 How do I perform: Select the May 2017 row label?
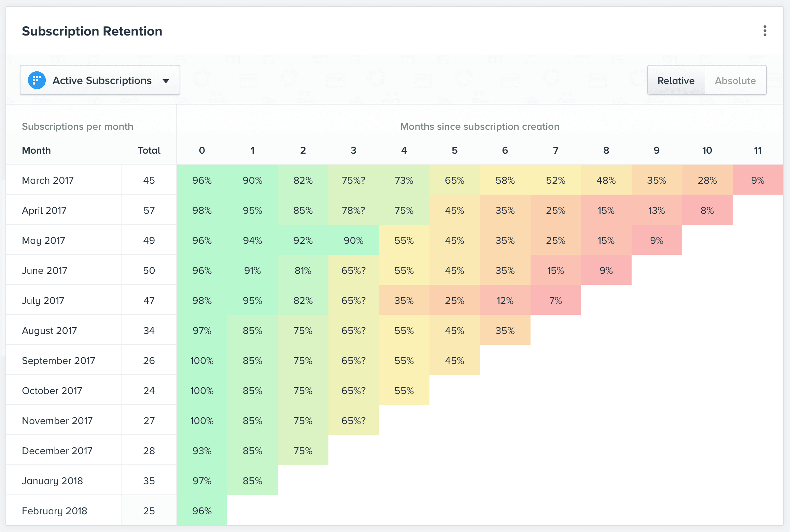click(43, 240)
